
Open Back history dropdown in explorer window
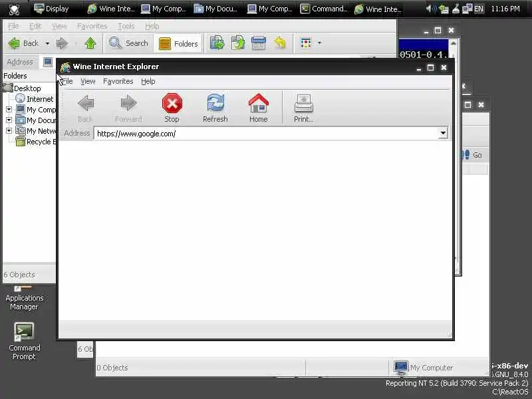pos(47,43)
